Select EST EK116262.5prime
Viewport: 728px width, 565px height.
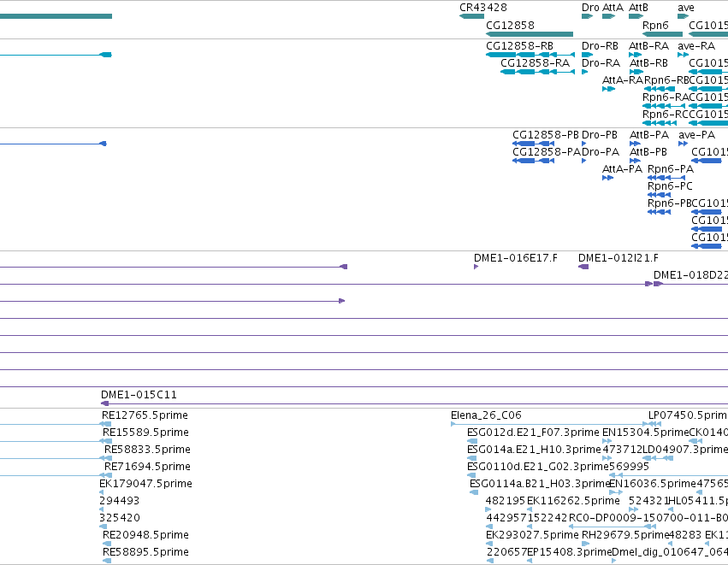click(573, 501)
